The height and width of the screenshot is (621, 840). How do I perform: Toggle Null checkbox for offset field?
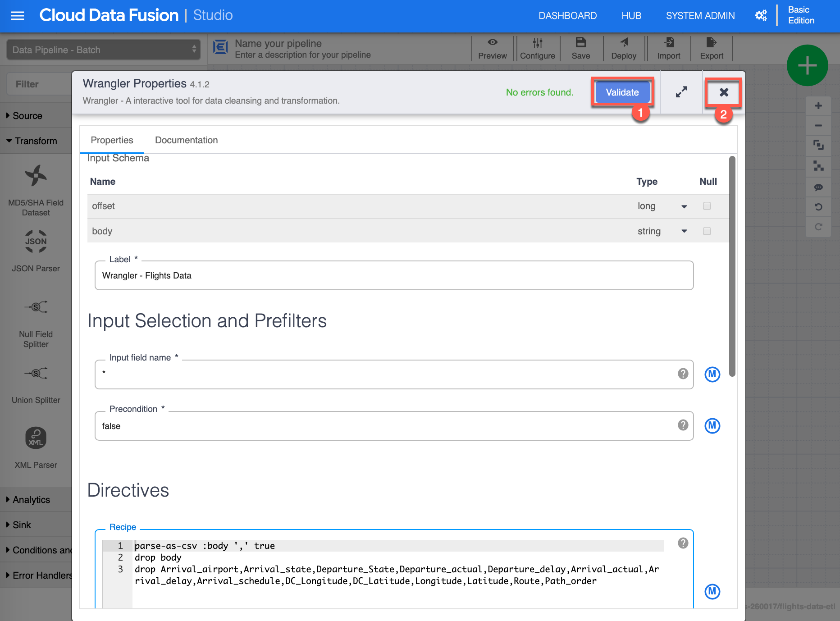click(x=707, y=206)
